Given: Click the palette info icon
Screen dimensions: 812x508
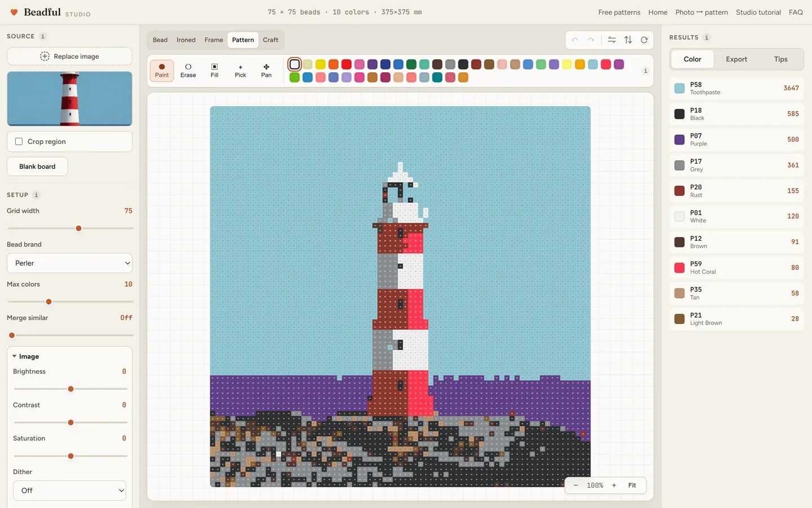Looking at the screenshot, I should (645, 71).
